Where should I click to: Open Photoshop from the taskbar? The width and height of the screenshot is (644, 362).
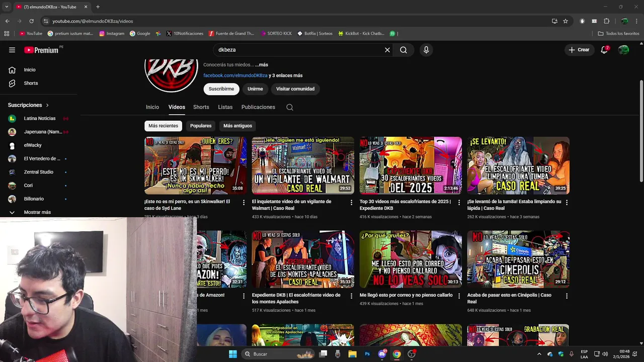pos(367,354)
